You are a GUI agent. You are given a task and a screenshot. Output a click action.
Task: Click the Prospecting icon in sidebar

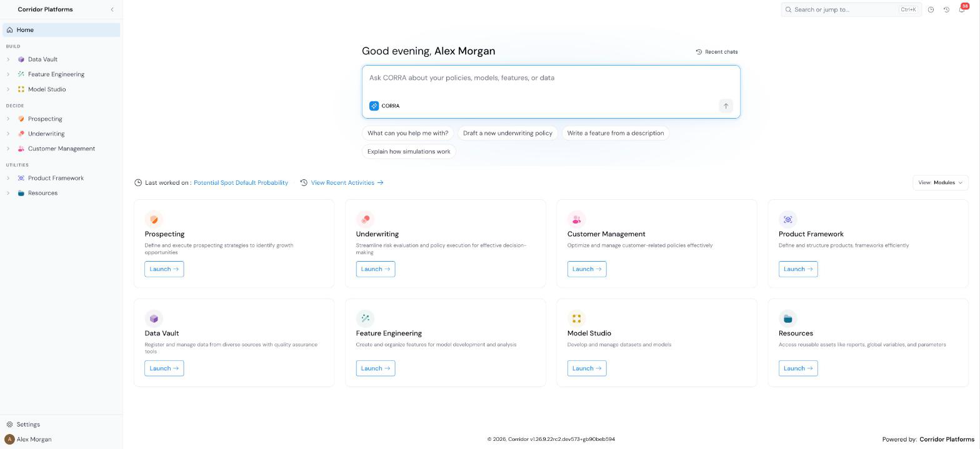tap(21, 119)
